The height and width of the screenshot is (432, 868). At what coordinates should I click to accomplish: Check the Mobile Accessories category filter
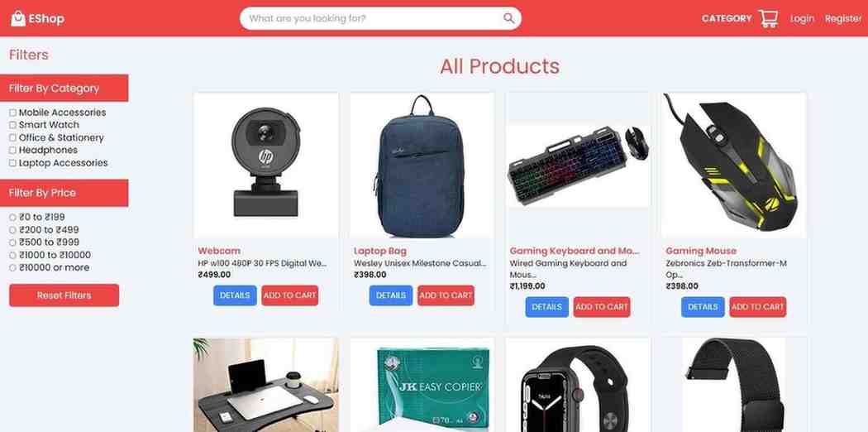pos(12,113)
